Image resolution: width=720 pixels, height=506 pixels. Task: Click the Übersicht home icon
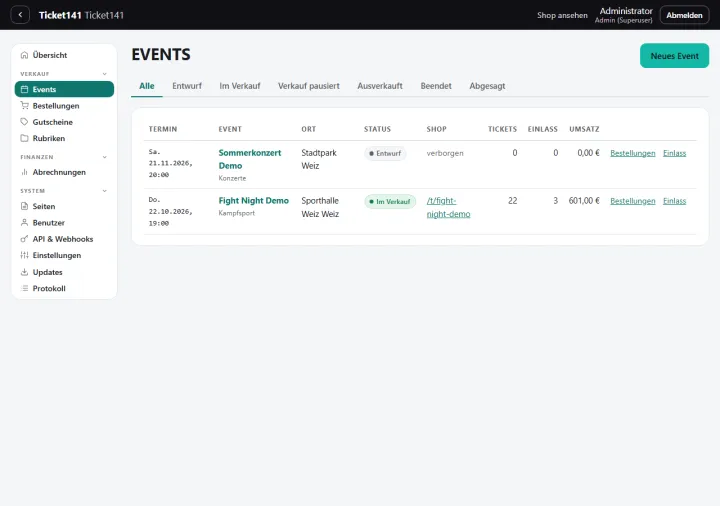click(x=24, y=55)
